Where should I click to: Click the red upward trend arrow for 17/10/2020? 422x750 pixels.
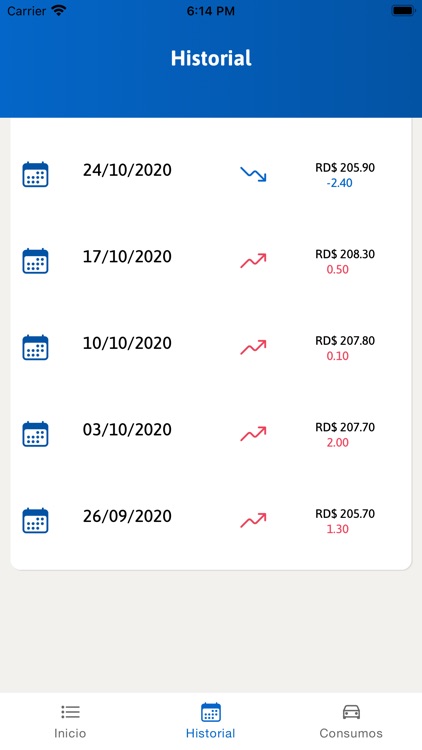click(253, 261)
